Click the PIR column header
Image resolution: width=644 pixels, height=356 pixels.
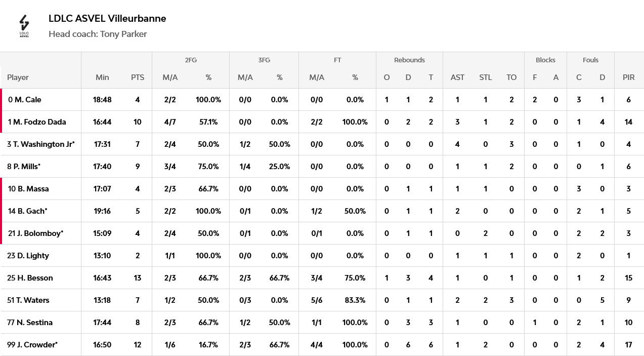629,77
